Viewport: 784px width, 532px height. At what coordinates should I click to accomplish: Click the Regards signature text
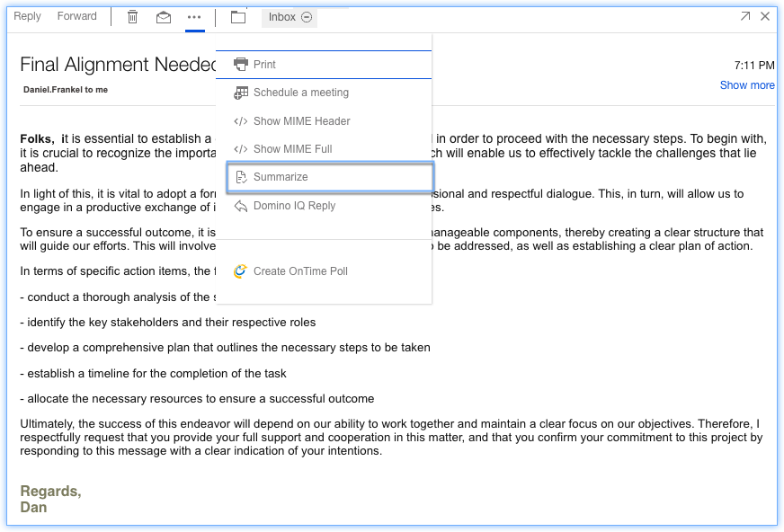50,491
